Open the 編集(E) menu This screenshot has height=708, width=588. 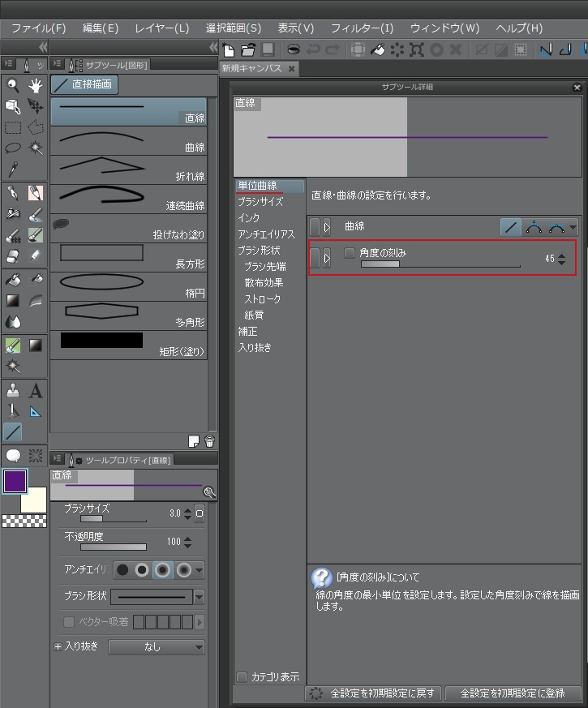click(101, 28)
